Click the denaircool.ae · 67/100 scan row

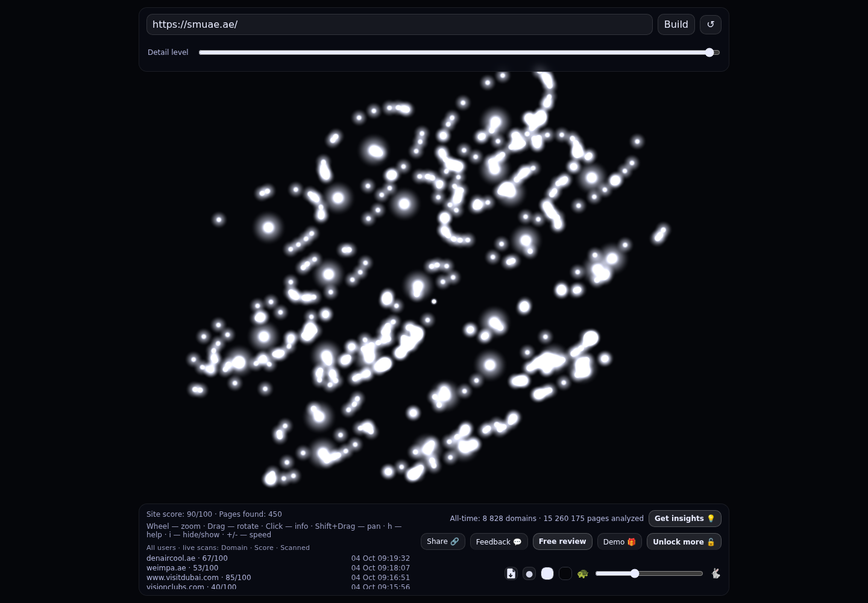click(278, 558)
